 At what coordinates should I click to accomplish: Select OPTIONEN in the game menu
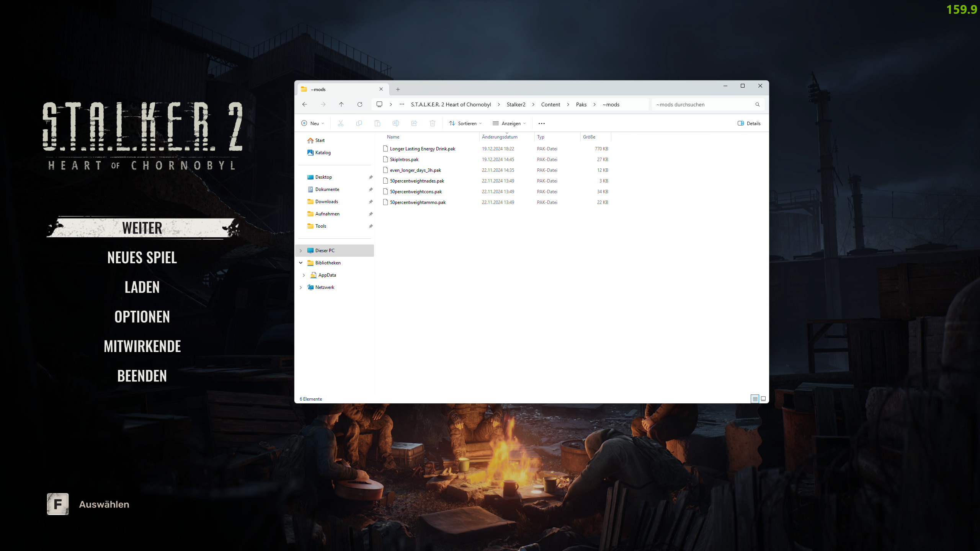[142, 317]
